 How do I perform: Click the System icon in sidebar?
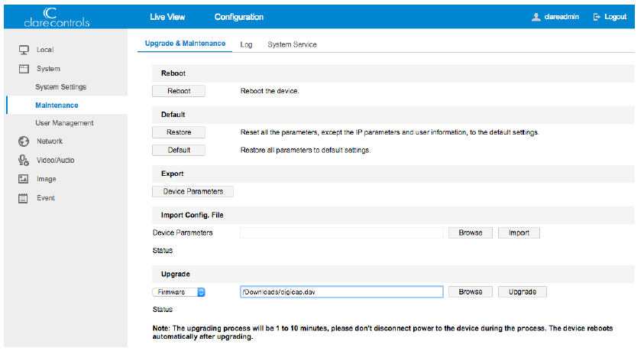(23, 69)
